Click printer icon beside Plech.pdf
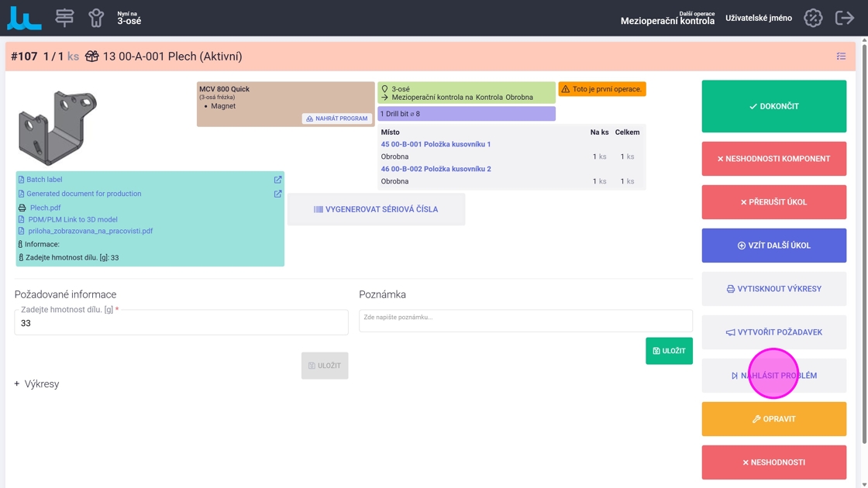This screenshot has height=488, width=868. coord(22,208)
